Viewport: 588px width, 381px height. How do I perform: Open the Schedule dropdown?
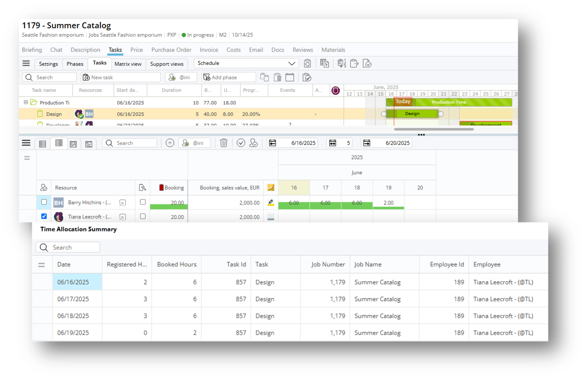click(246, 63)
